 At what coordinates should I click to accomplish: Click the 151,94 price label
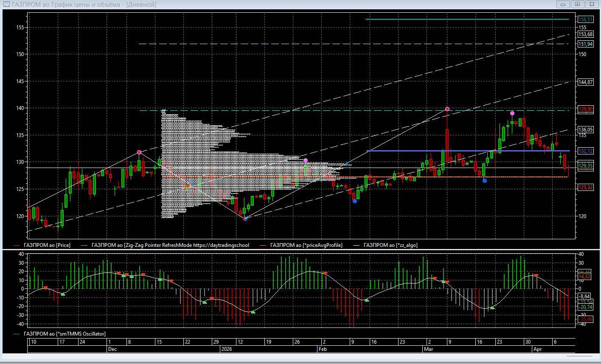585,44
